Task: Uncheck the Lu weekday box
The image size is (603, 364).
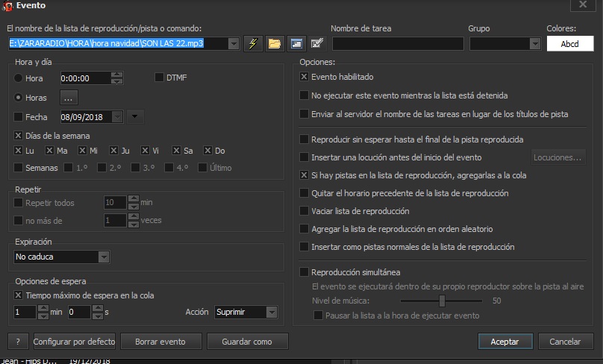Action: pos(18,150)
